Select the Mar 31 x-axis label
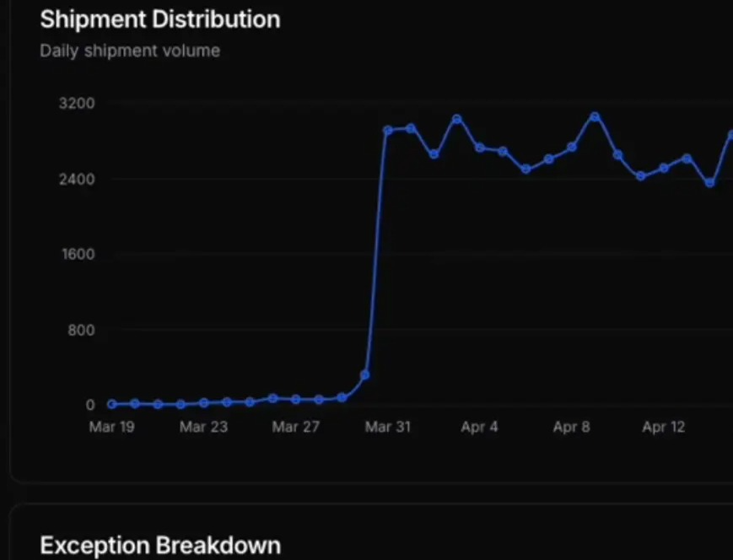Image resolution: width=733 pixels, height=560 pixels. [387, 427]
